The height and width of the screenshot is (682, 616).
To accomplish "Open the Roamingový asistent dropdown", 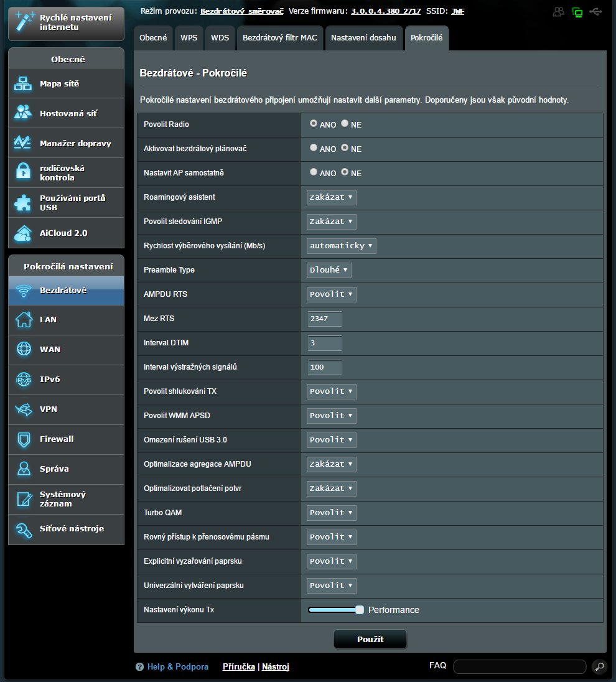I will pos(332,197).
